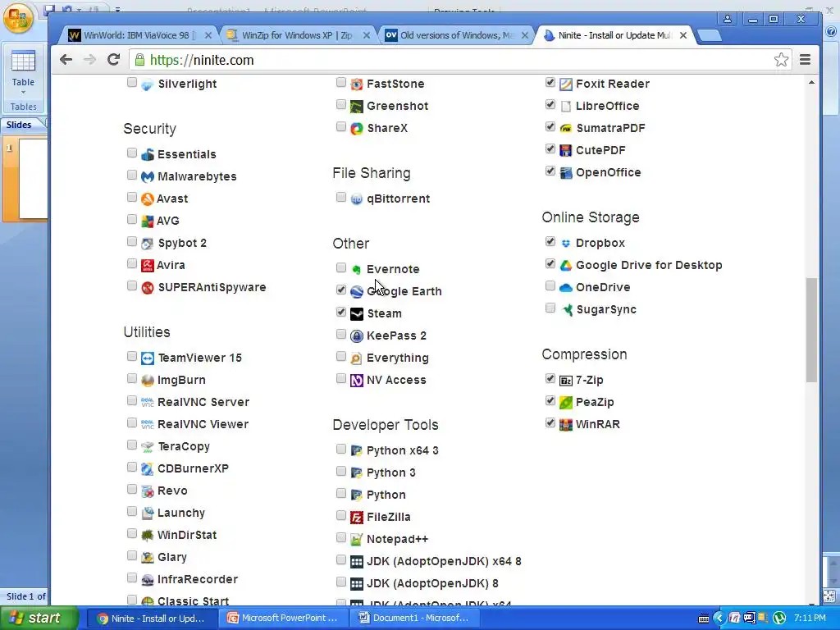The height and width of the screenshot is (630, 840).
Task: Click the qBittorrent icon
Action: click(x=357, y=199)
